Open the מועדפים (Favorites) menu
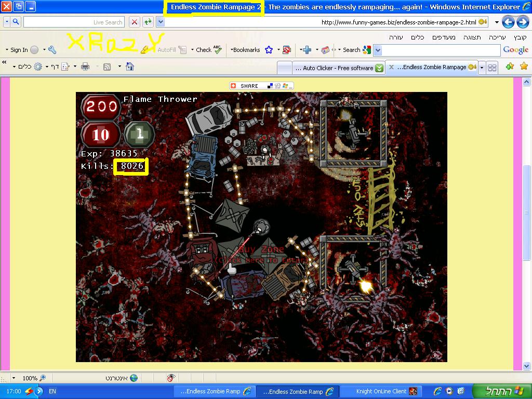 [x=444, y=37]
